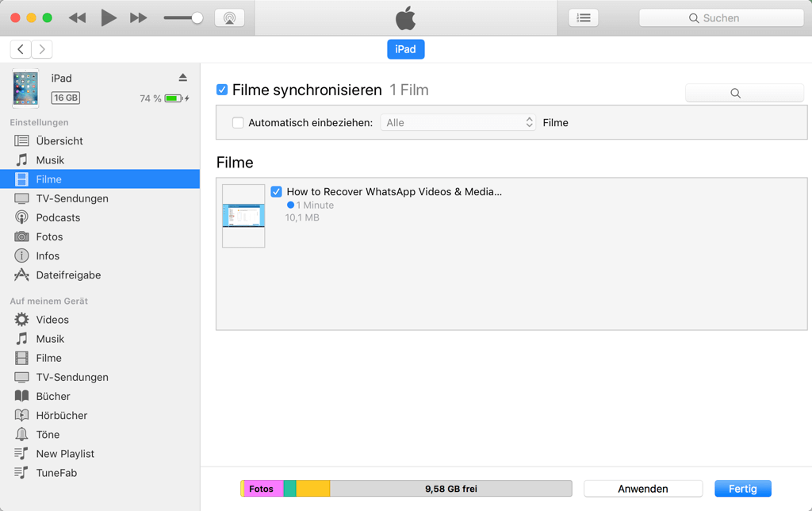Click the Bücher open book icon
The height and width of the screenshot is (511, 812).
pos(21,397)
